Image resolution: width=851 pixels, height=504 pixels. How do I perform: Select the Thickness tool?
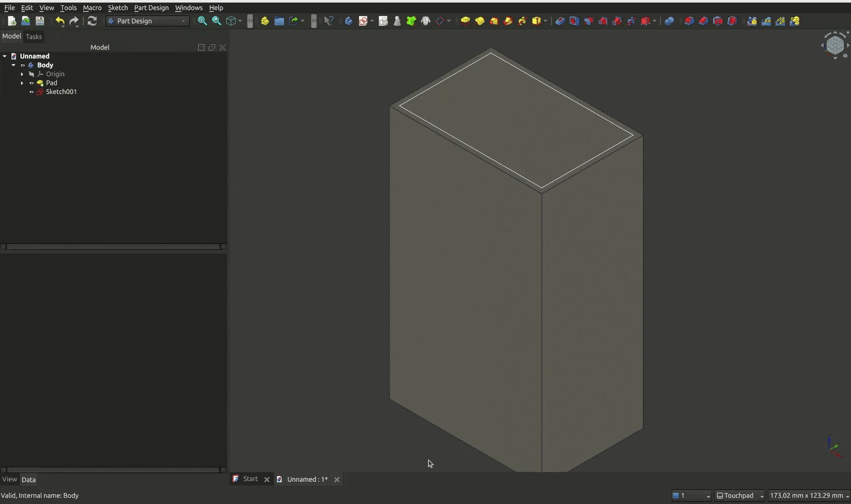[x=732, y=21]
